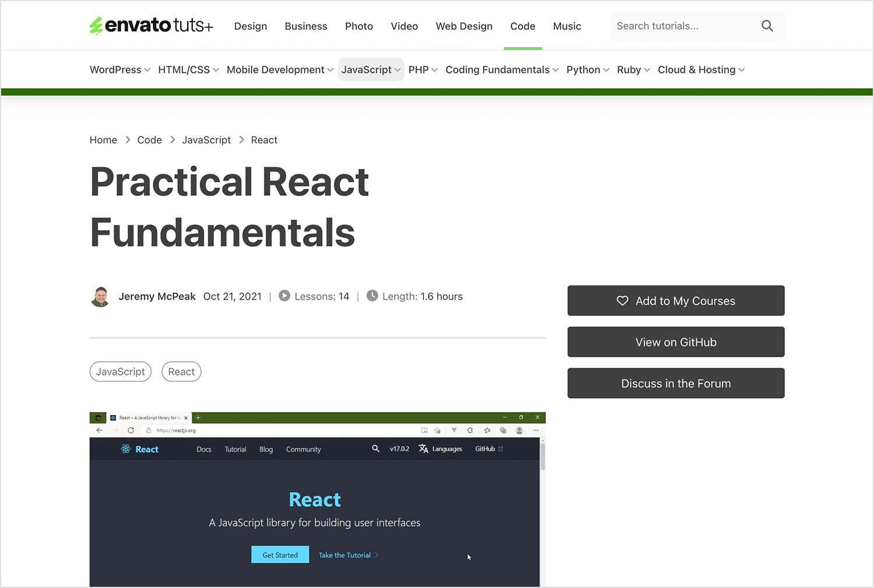Click the View on GitHub button
The width and height of the screenshot is (874, 588).
[676, 342]
